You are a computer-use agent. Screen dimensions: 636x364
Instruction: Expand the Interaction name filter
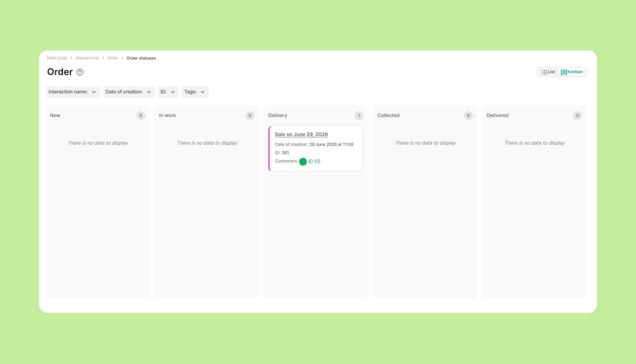pyautogui.click(x=72, y=92)
